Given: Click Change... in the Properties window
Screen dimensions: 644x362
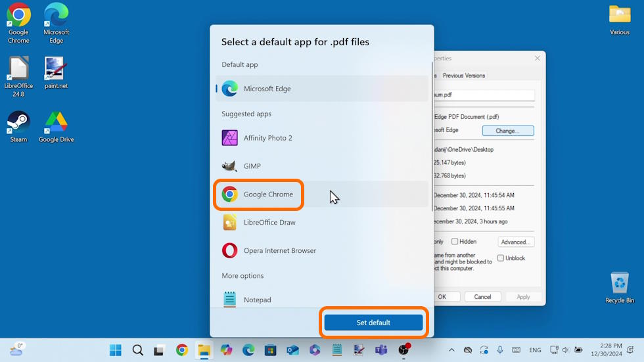Looking at the screenshot, I should click(508, 131).
